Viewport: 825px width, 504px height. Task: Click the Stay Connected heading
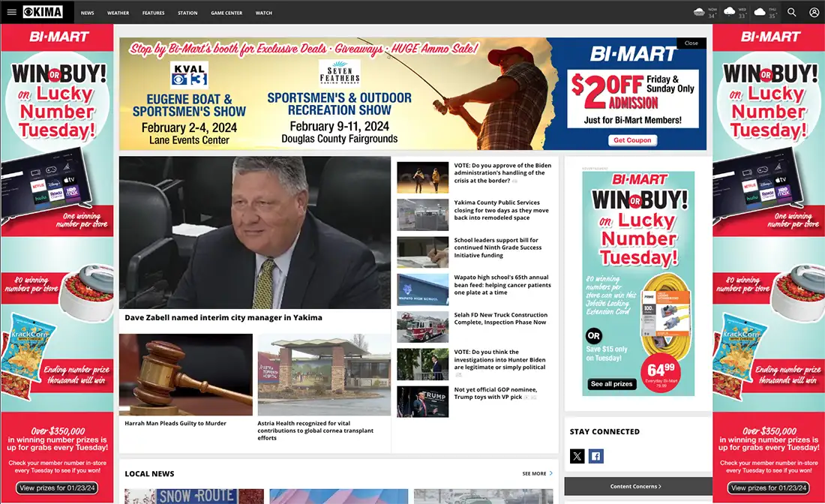point(604,431)
